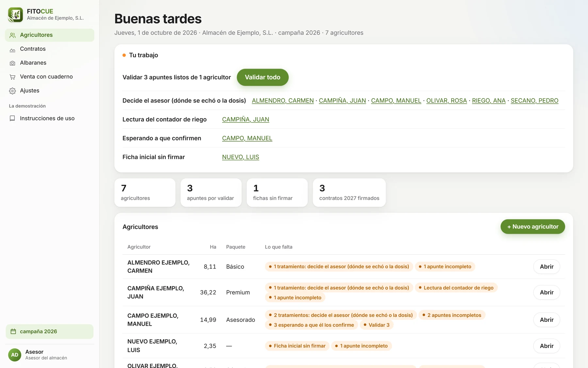This screenshot has height=368, width=588.
Task: Follow the NUEVO, LUIS ficha link
Action: click(x=240, y=157)
